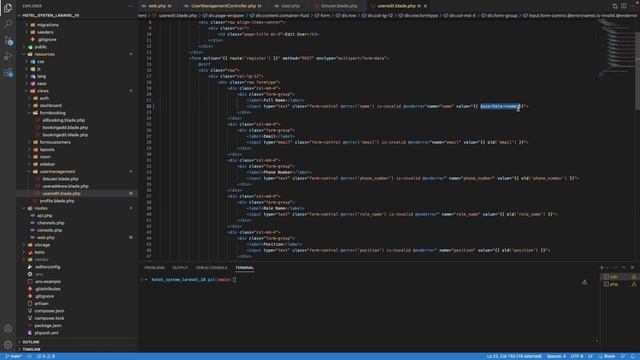Switch to the DEBUG CONSOLE panel tab

(x=211, y=268)
